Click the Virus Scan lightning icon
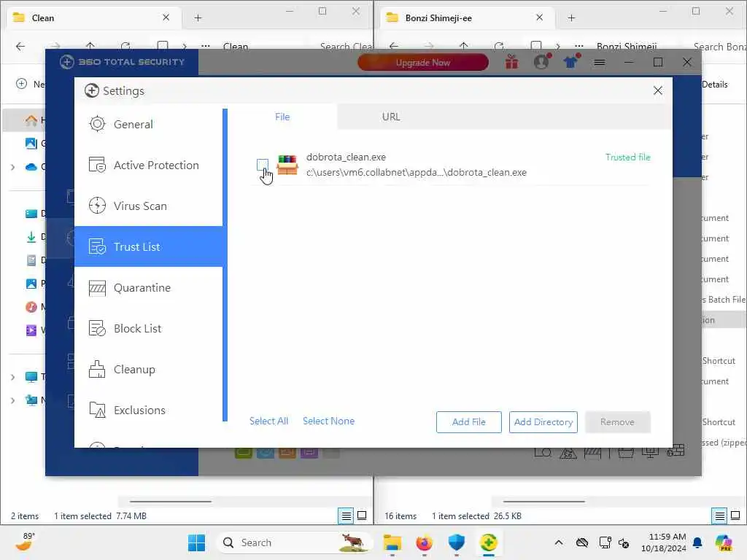The width and height of the screenshot is (747, 560). pos(97,206)
